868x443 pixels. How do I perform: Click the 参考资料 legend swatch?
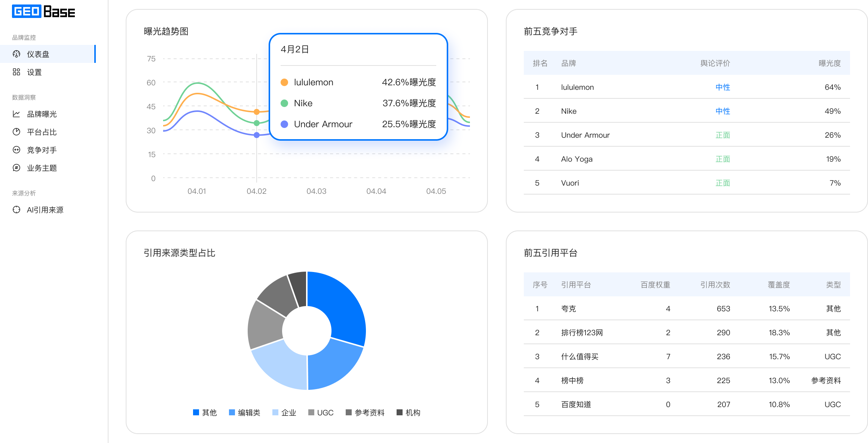point(349,412)
